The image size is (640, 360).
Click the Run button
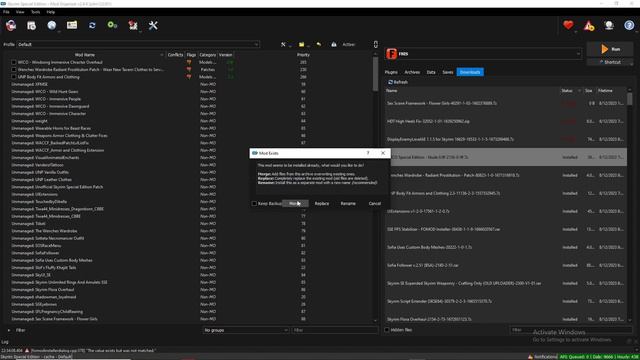(x=610, y=49)
